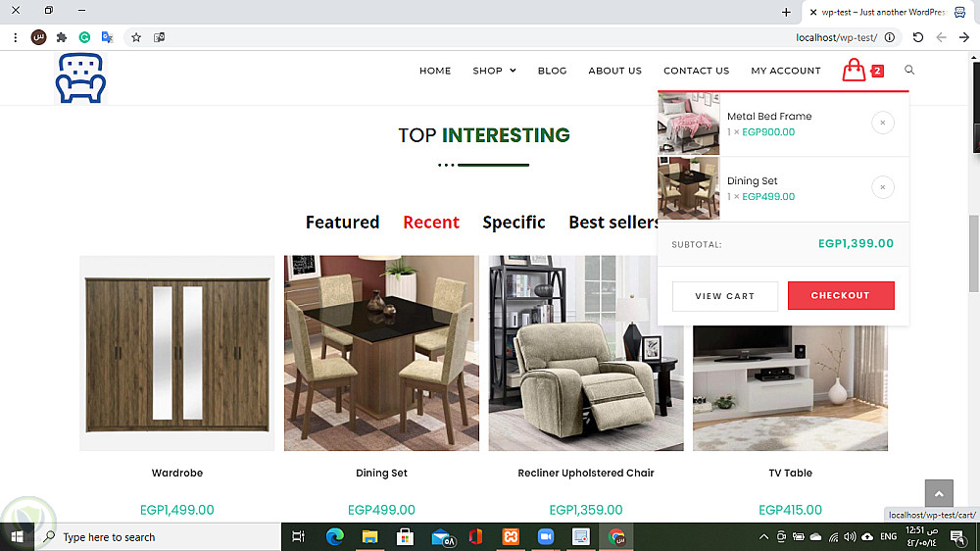The width and height of the screenshot is (980, 551).
Task: Open Recliner Upholstered Chair product title
Action: point(586,473)
